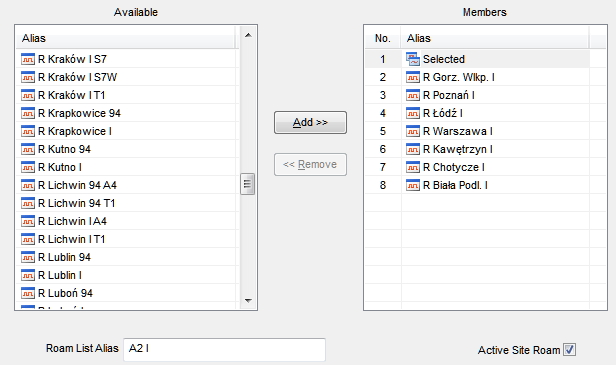The image size is (616, 365).
Task: Click the R Warszawa I member icon
Action: click(412, 131)
